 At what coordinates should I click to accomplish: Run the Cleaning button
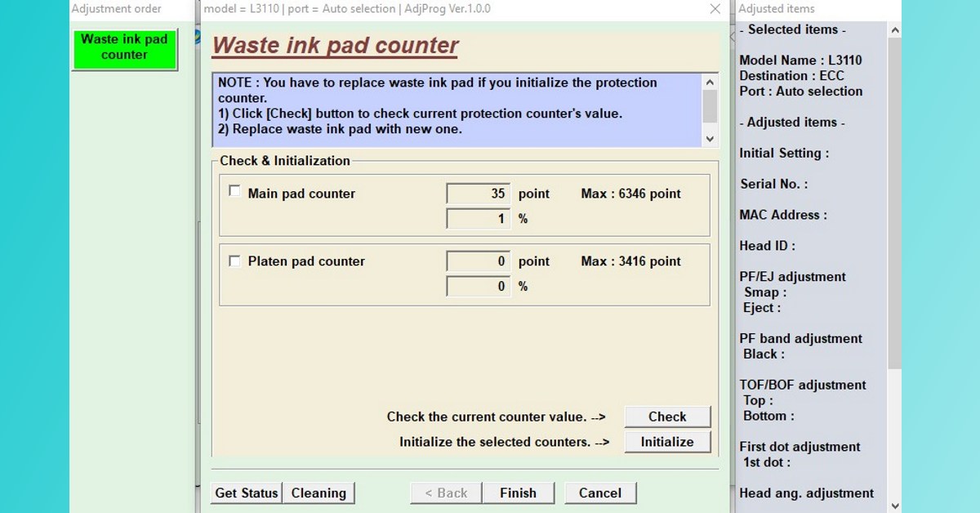pyautogui.click(x=318, y=493)
